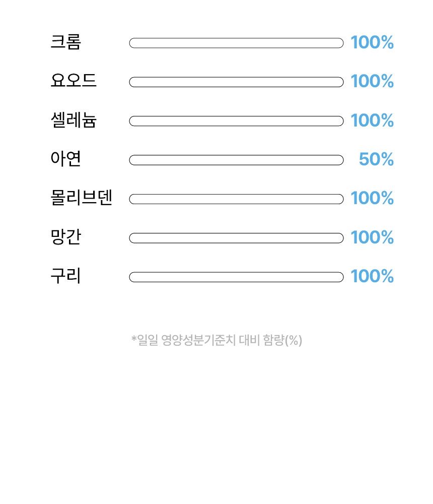Image resolution: width=433 pixels, height=504 pixels.
Task: Click the 크롬 progress bar
Action: click(236, 43)
